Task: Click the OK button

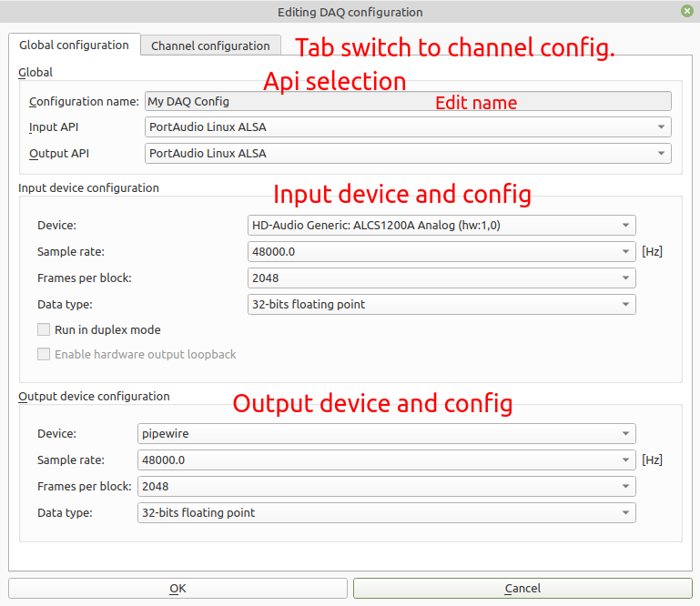Action: click(178, 588)
